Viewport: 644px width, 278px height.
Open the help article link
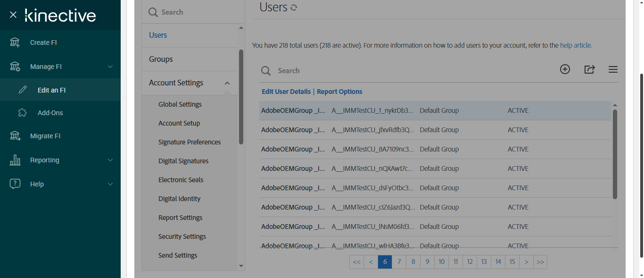576,45
